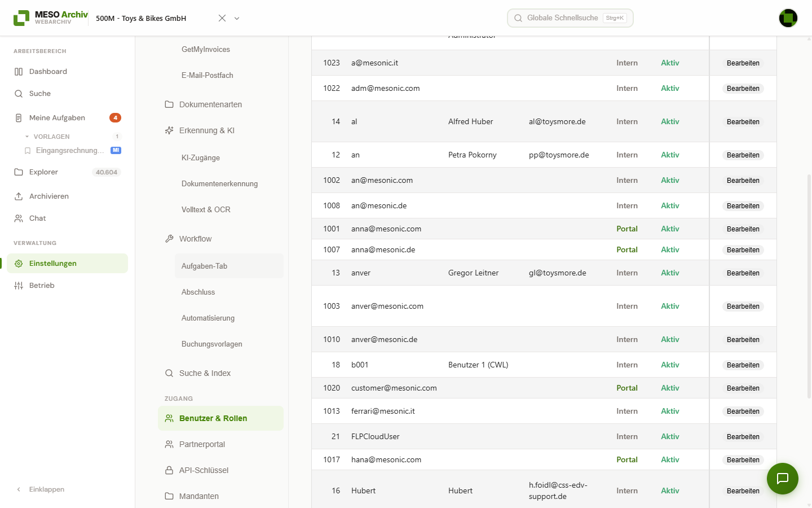Image resolution: width=812 pixels, height=508 pixels.
Task: Open Meine Aufgaben clipboard icon
Action: (x=19, y=118)
